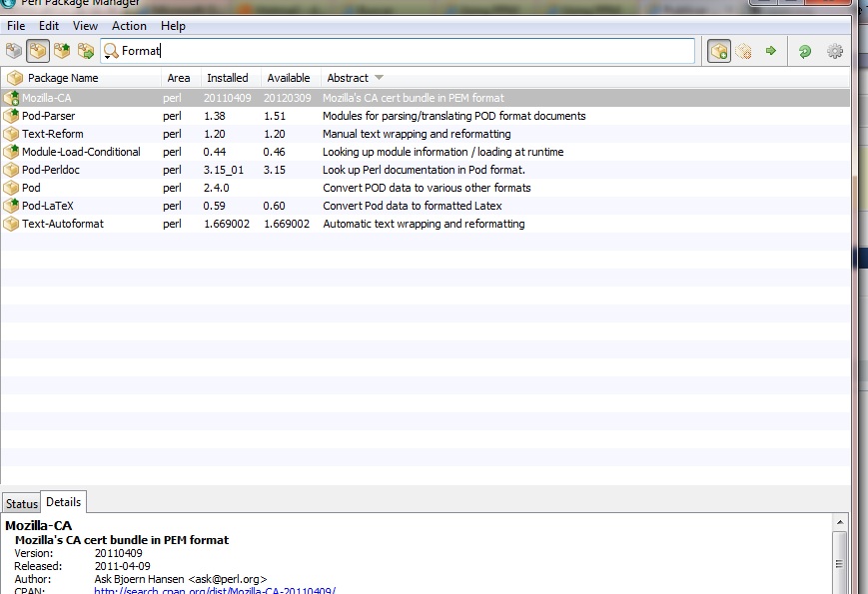The width and height of the screenshot is (868, 594).
Task: Mark the selected package for install
Action: click(x=719, y=51)
